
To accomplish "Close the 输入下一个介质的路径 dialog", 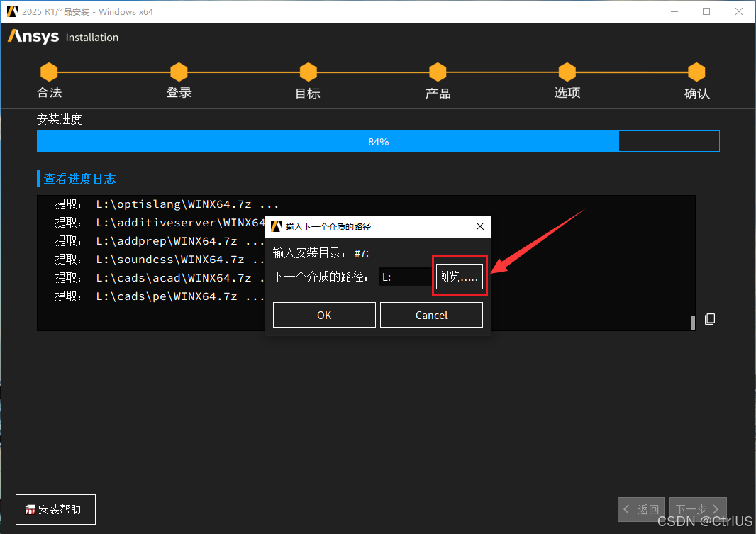I will tap(479, 226).
